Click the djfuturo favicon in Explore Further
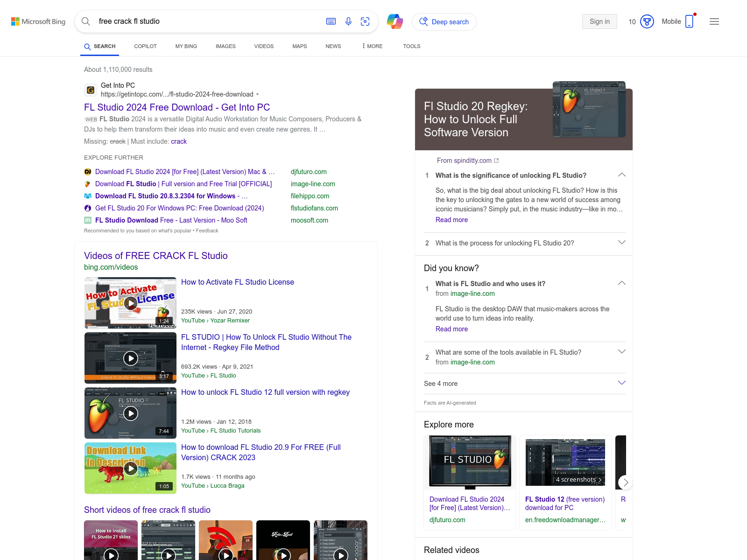747x560 pixels. [x=88, y=172]
